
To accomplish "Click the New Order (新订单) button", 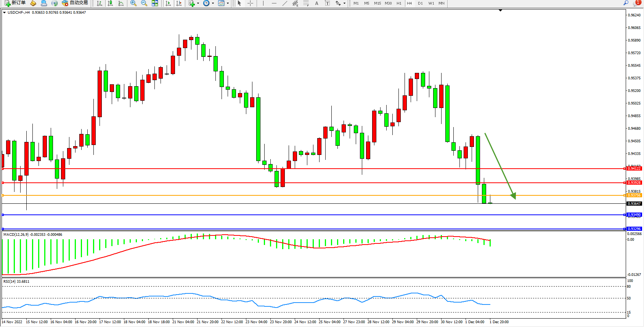I will pyautogui.click(x=15, y=3).
